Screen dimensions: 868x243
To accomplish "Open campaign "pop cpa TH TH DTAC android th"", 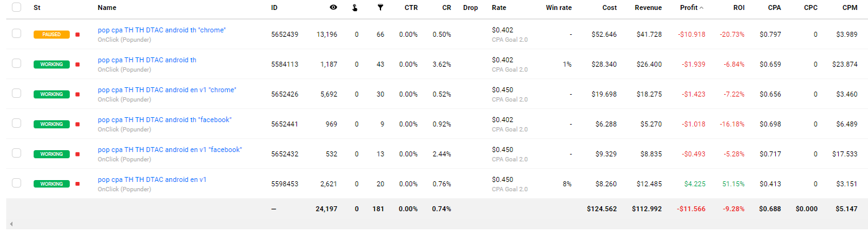I will click(147, 60).
